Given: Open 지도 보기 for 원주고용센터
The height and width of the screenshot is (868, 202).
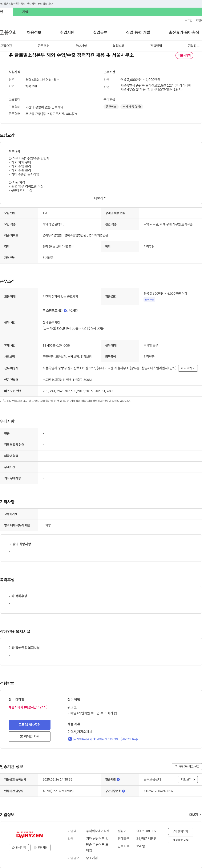Looking at the screenshot, I should [x=187, y=779].
